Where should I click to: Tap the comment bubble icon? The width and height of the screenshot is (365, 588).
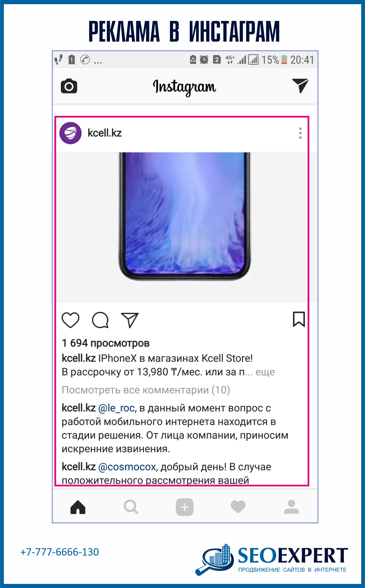[100, 320]
